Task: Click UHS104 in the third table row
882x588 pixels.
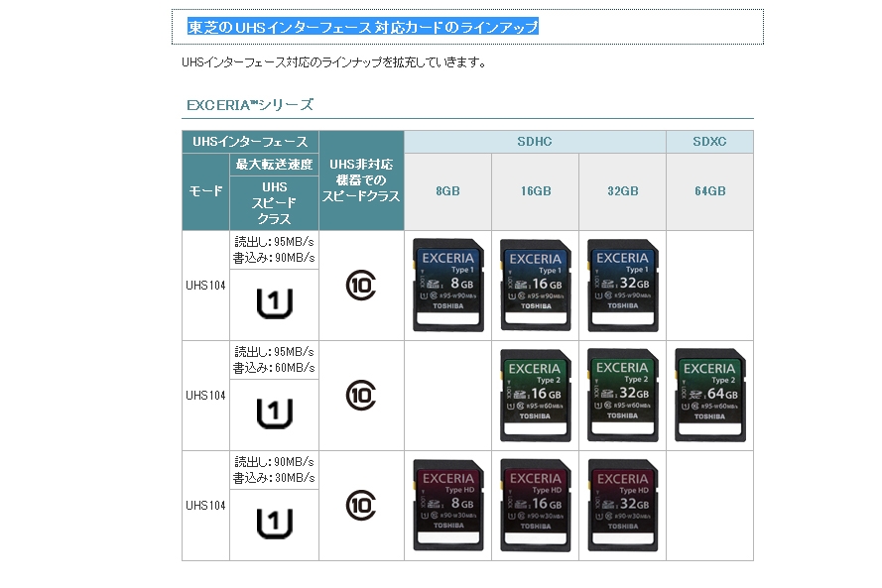Action: pos(206,506)
